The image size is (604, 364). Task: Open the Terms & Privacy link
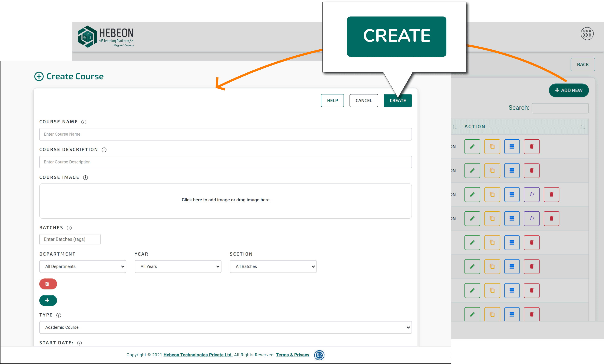click(x=292, y=355)
